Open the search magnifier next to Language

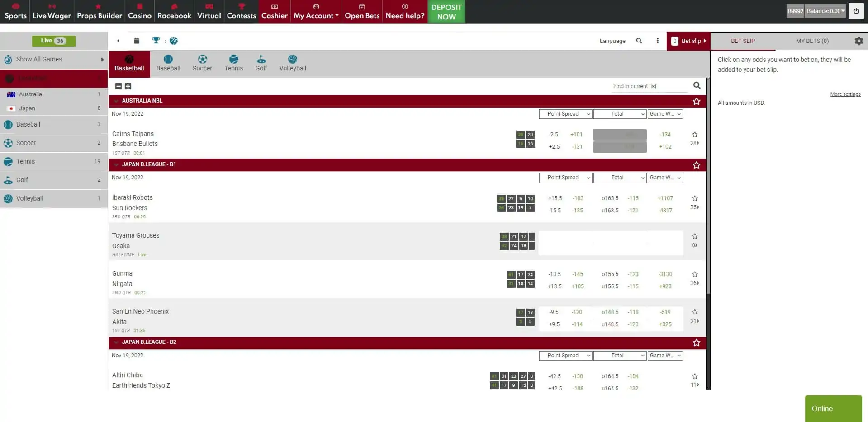coord(639,41)
